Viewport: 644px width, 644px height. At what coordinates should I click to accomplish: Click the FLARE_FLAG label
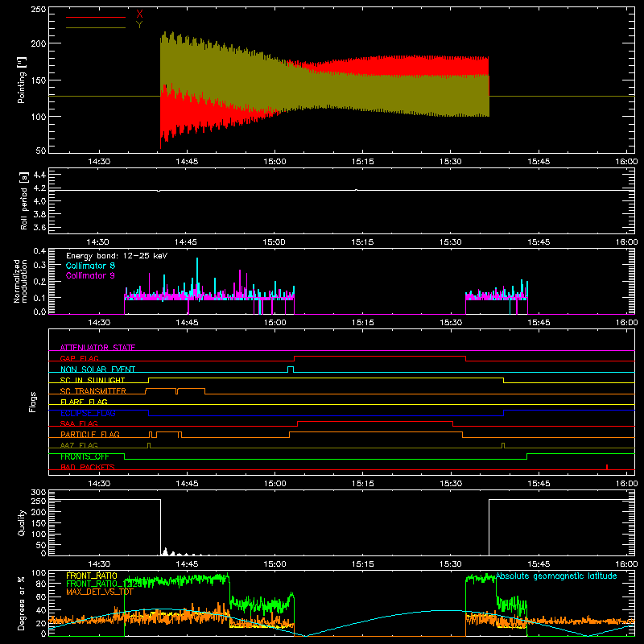pyautogui.click(x=84, y=402)
